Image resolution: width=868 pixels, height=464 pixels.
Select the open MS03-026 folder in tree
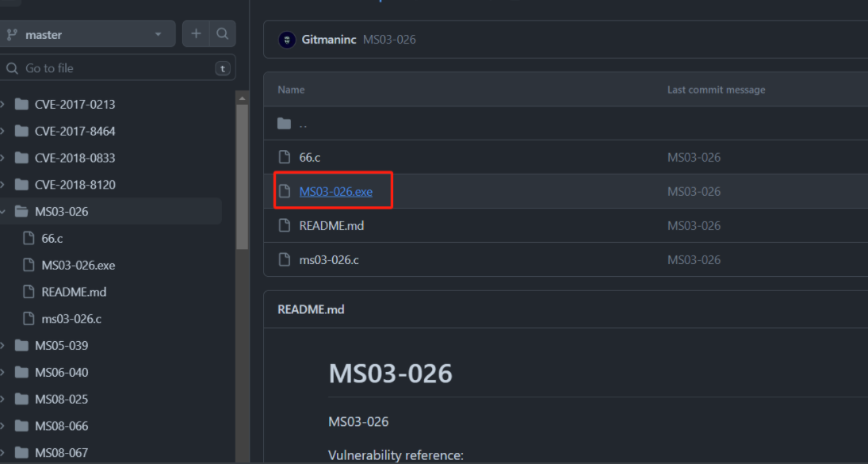click(x=62, y=212)
